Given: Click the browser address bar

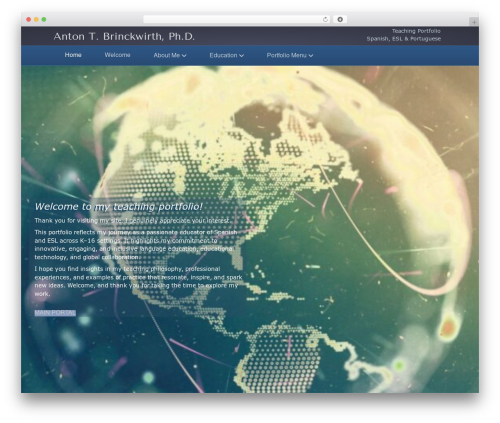Looking at the screenshot, I should [237, 19].
